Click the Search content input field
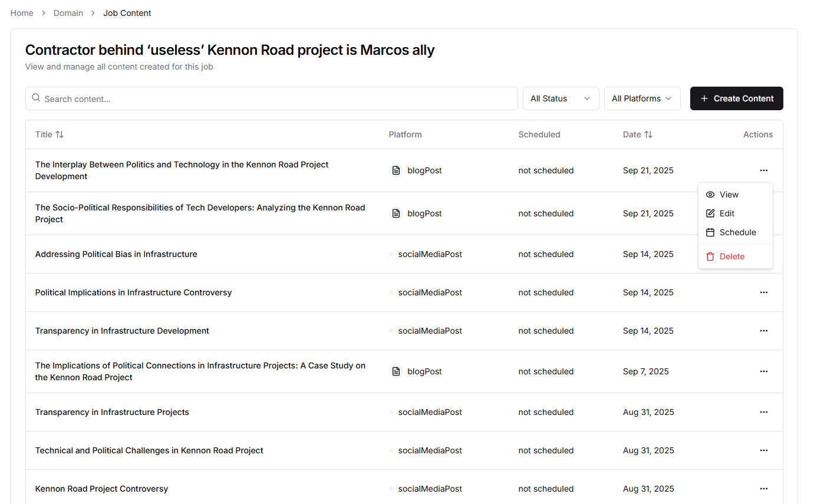Image resolution: width=814 pixels, height=504 pixels. pyautogui.click(x=277, y=98)
